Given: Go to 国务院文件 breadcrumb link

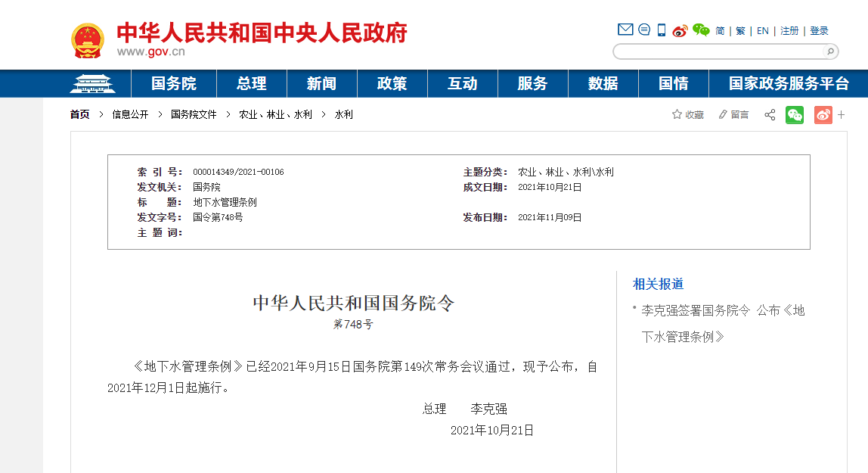Looking at the screenshot, I should point(194,115).
